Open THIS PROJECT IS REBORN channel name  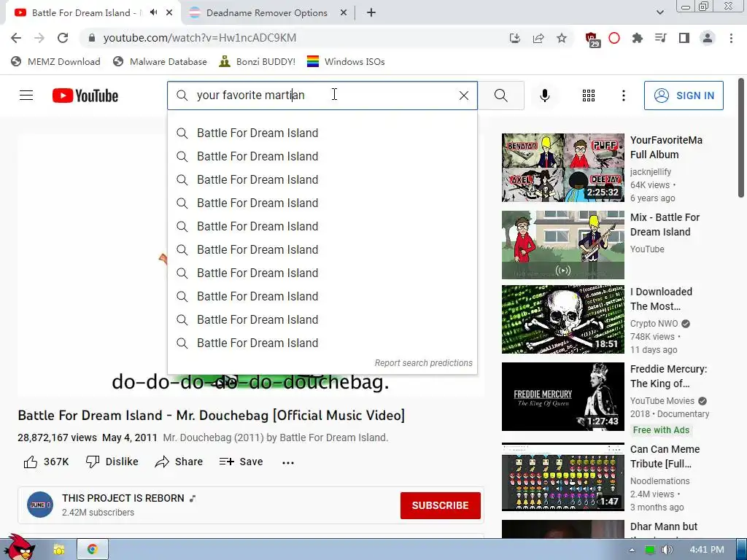click(x=123, y=498)
